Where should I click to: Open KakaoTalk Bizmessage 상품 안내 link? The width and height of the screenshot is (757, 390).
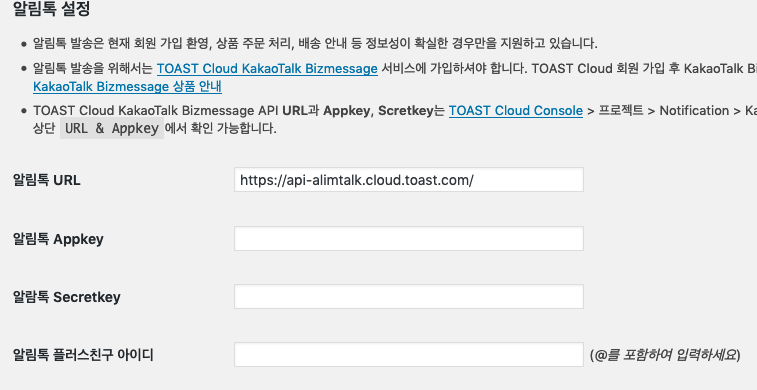tap(127, 87)
